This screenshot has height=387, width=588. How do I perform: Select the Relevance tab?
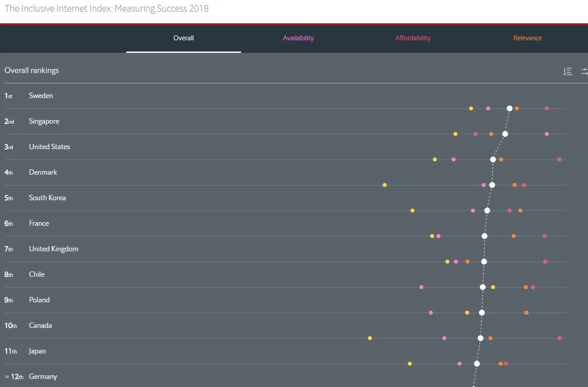pyautogui.click(x=528, y=38)
